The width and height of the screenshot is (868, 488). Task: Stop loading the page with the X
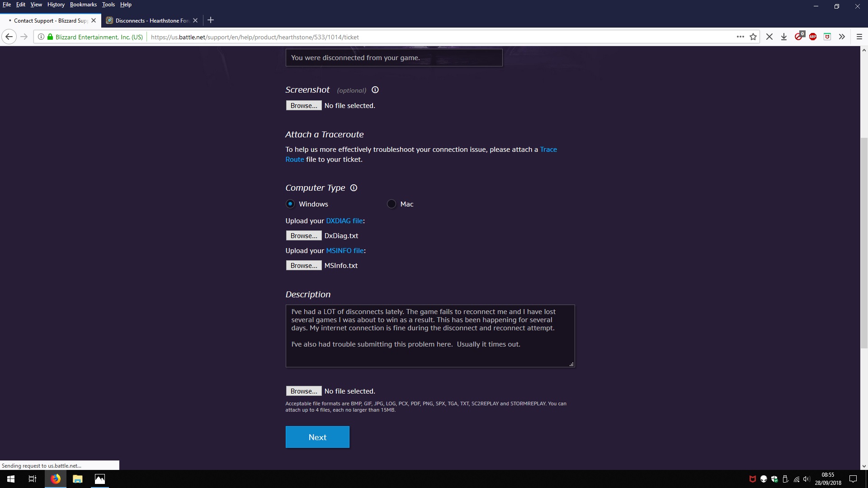click(769, 37)
